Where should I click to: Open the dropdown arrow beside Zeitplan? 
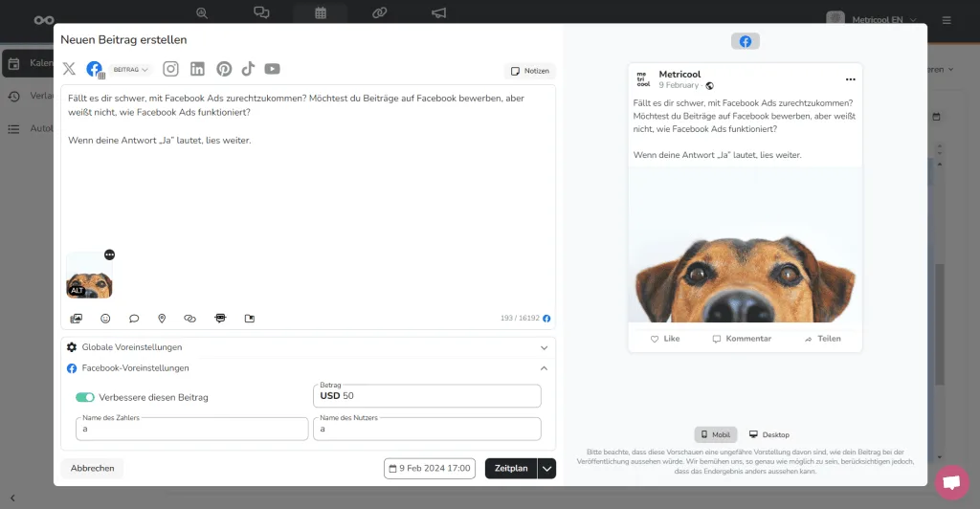tap(546, 468)
